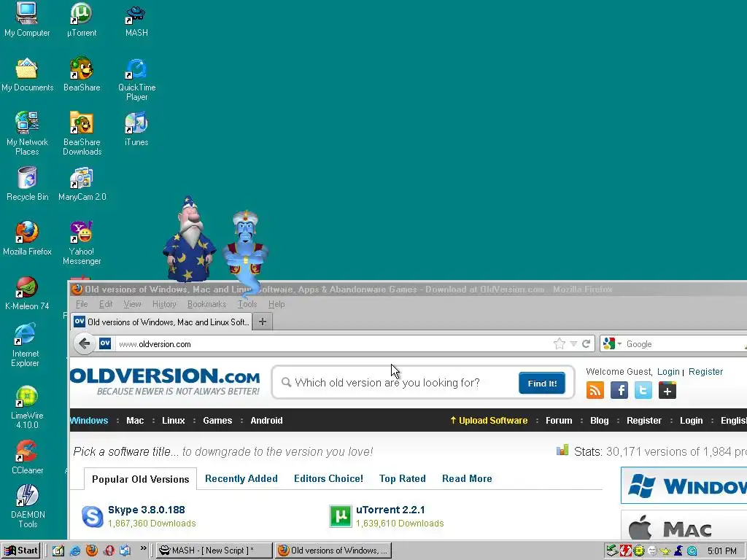Click the uTorrent 2.2.1 link
This screenshot has width=747, height=560.
[390, 510]
